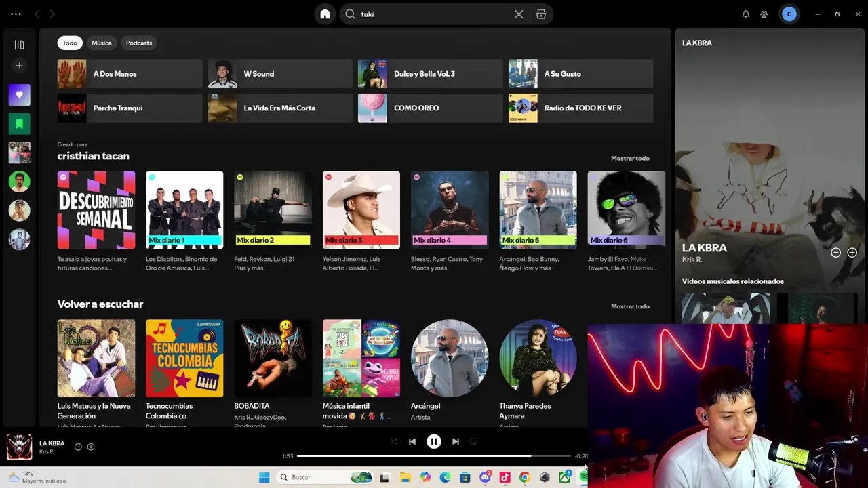Click the taskbar Buscar search box
The width and height of the screenshot is (868, 488).
point(324,477)
